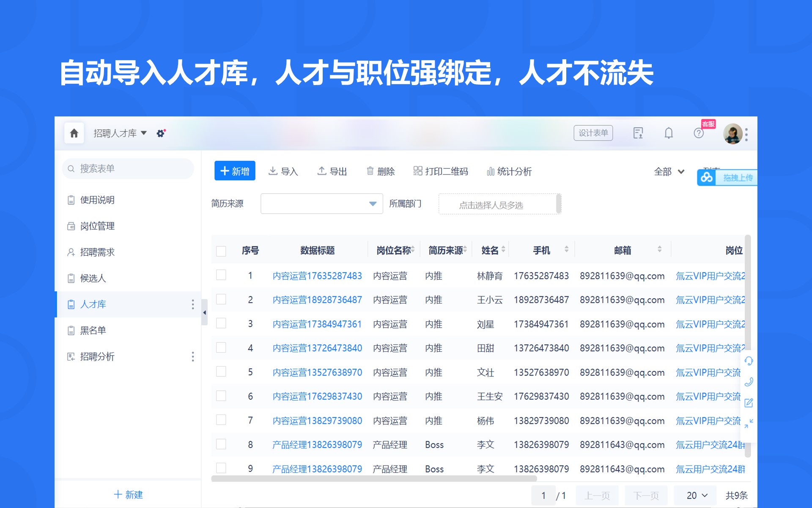Select 人才库 in sidebar

coord(128,304)
